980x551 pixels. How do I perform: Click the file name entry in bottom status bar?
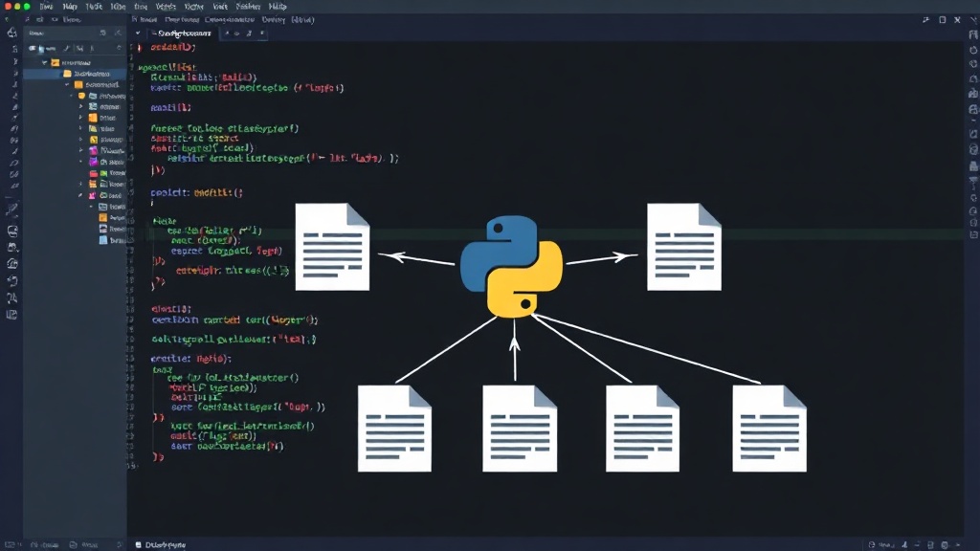click(x=166, y=544)
